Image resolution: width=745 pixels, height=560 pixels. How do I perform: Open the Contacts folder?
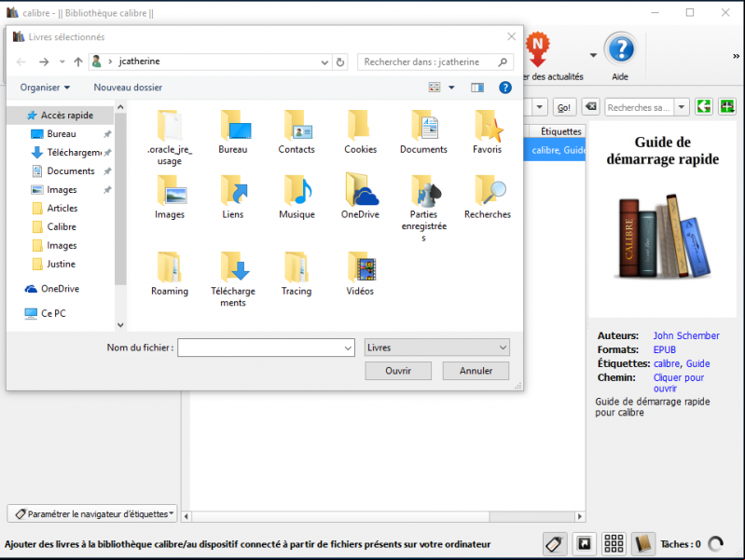tap(297, 131)
